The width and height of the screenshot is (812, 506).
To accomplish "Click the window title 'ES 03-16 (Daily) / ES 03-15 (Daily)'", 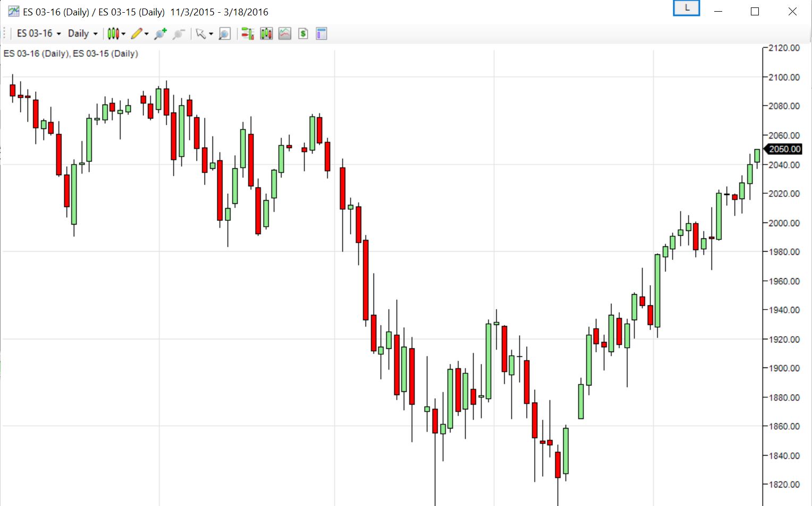I will pos(94,12).
